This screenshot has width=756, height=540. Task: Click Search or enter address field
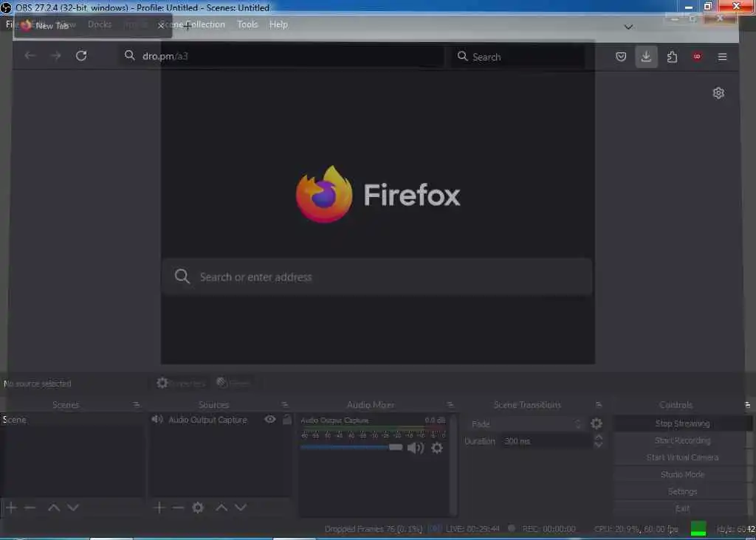click(377, 277)
